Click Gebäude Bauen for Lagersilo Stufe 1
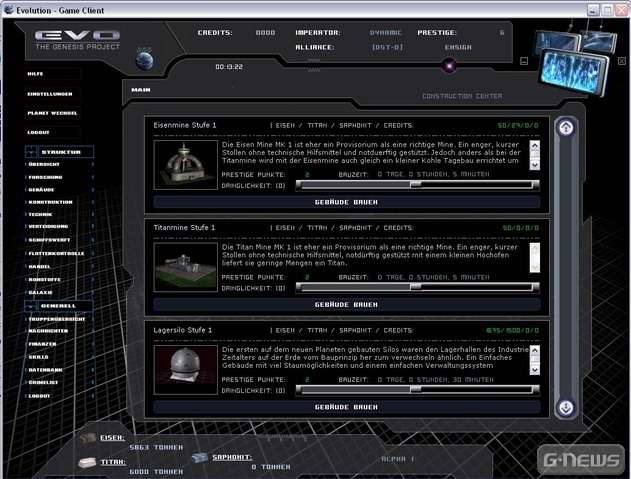The height and width of the screenshot is (479, 631). click(x=346, y=407)
